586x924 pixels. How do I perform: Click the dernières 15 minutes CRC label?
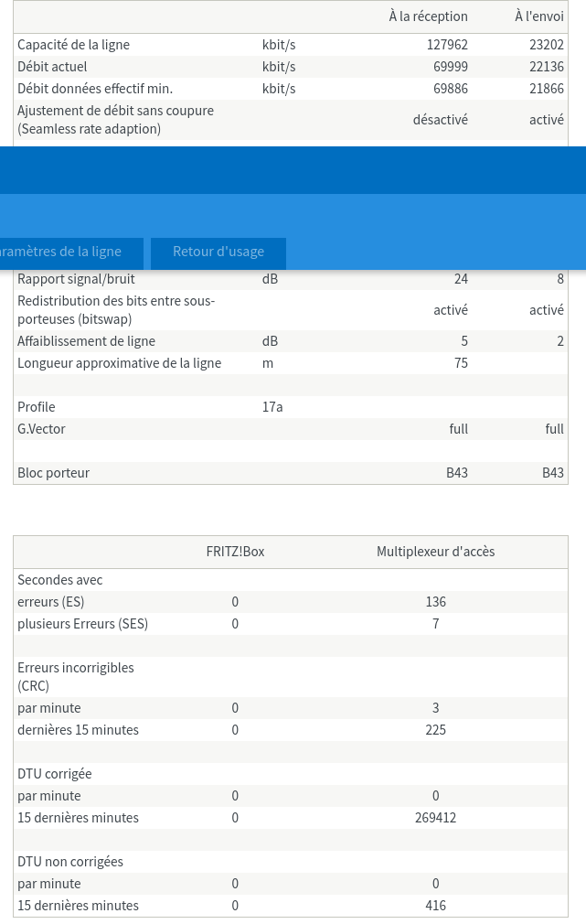click(79, 729)
